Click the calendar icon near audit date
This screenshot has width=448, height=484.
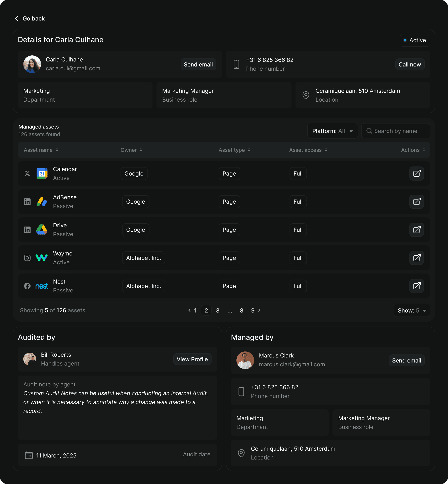click(29, 455)
